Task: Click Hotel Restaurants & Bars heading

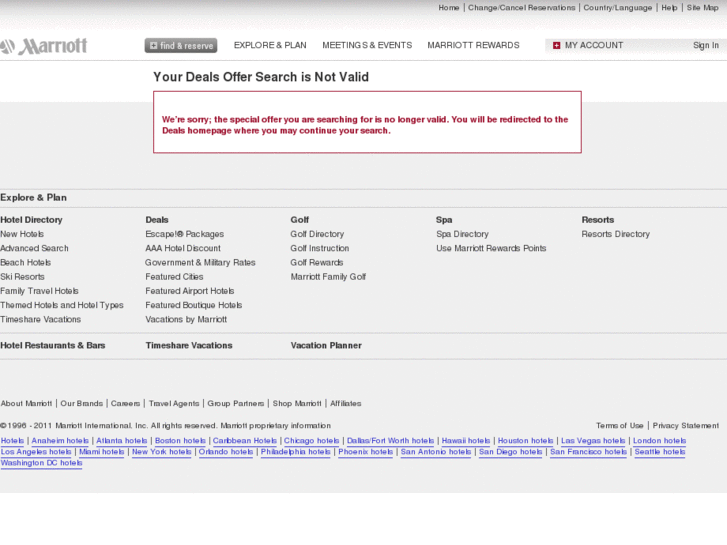Action: (53, 346)
